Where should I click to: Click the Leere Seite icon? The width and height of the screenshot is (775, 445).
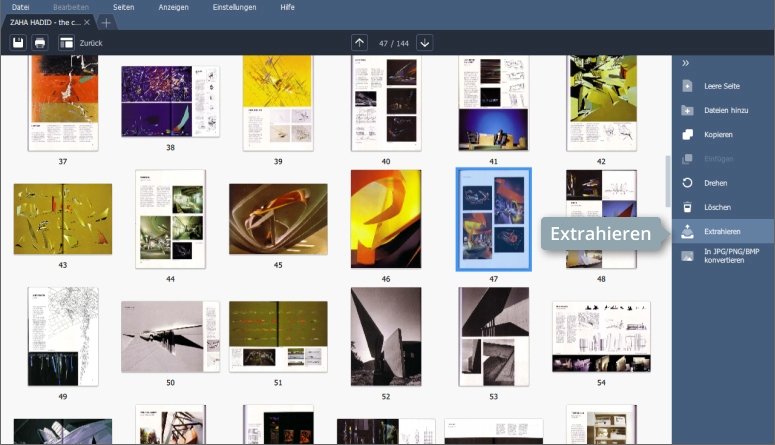pos(687,86)
